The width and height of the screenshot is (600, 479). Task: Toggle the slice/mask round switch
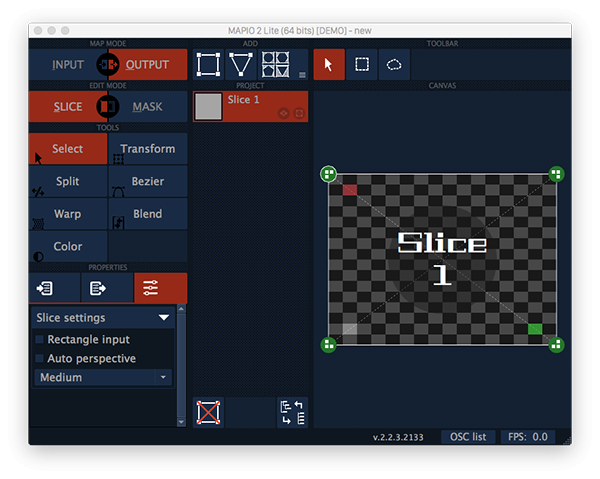(108, 106)
